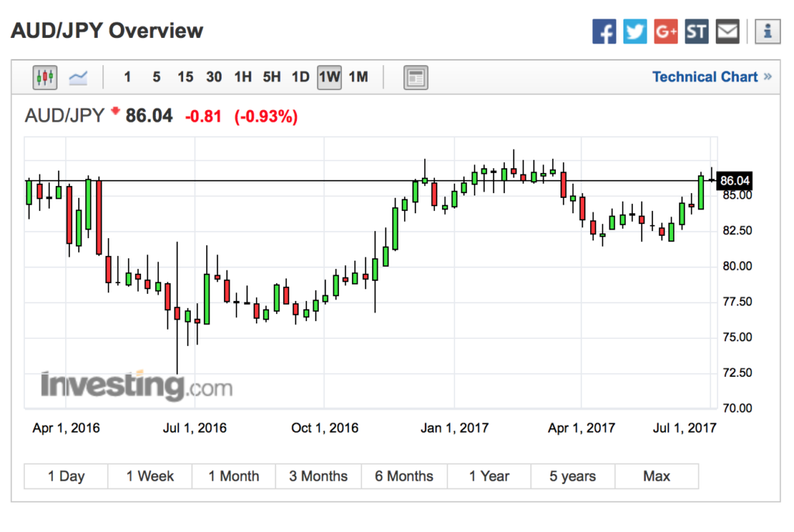Viewport: 794px width, 532px height.
Task: Select the 15 minute interval
Action: point(185,77)
